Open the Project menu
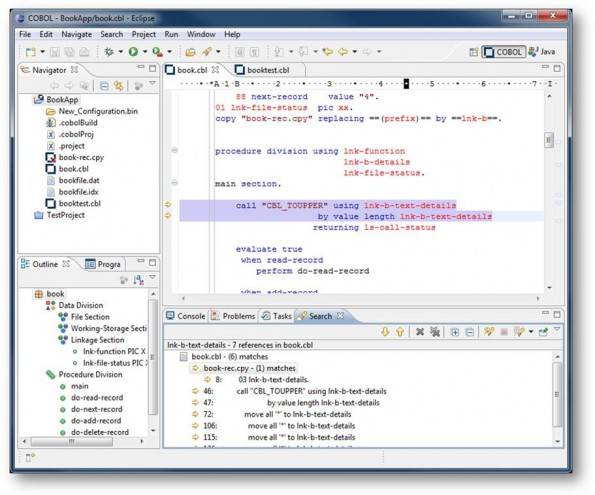This screenshot has height=495, width=595. (x=143, y=34)
